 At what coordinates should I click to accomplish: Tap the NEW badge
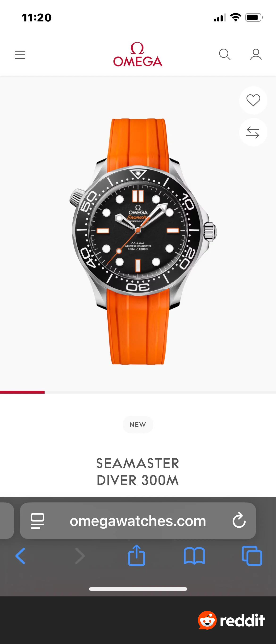coord(138,424)
